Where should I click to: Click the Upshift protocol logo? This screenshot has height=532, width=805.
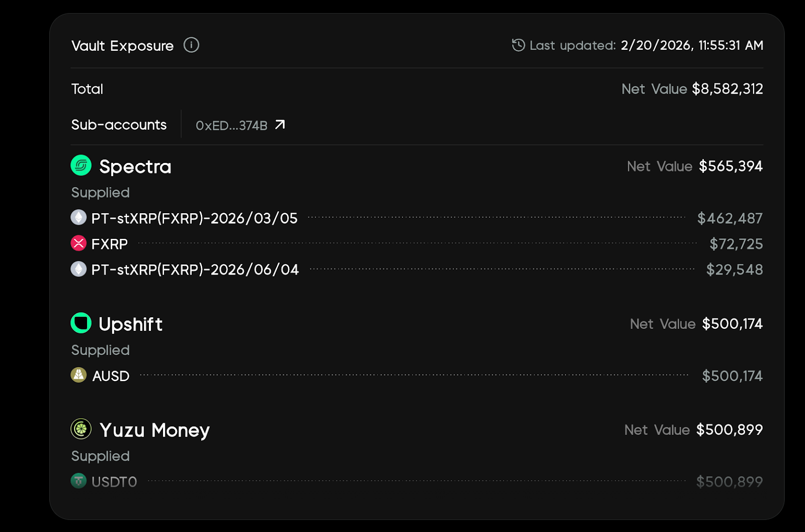tap(81, 323)
